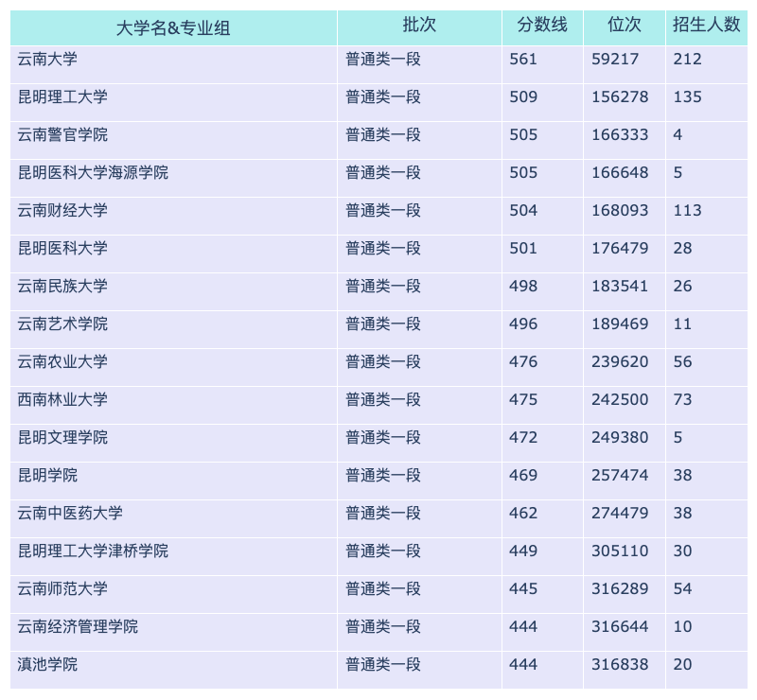Screen dimensions: 757x700
Task: Click enrollment number 54
Action: click(682, 589)
